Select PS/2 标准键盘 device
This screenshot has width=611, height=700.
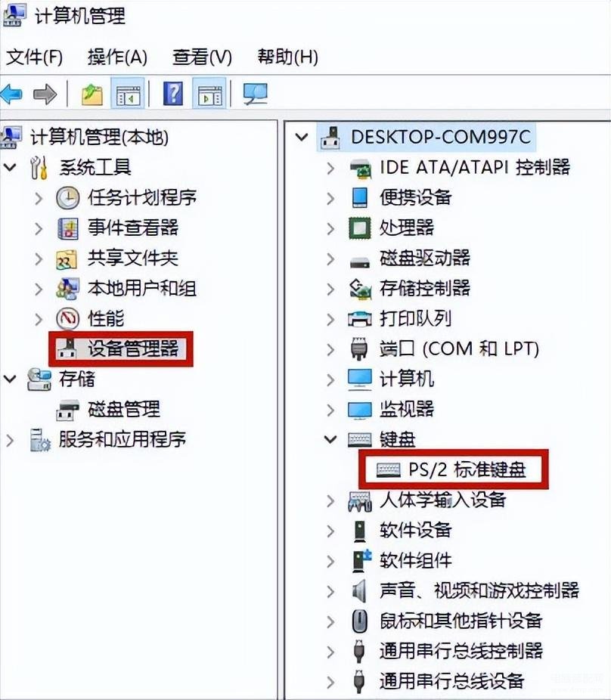point(467,469)
